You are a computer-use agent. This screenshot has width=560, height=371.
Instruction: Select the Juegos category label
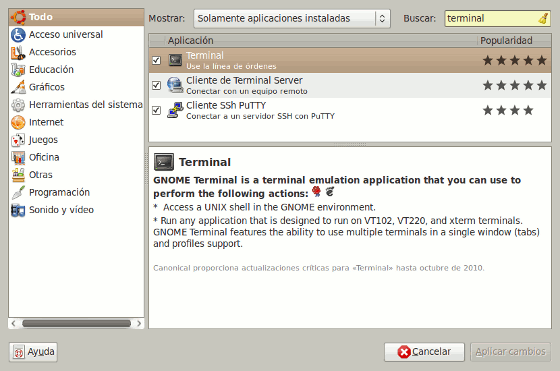[43, 140]
